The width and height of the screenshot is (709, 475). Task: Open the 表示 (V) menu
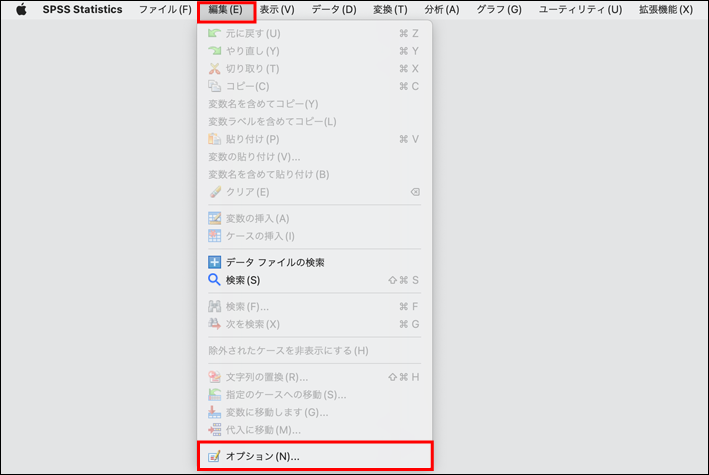(277, 10)
